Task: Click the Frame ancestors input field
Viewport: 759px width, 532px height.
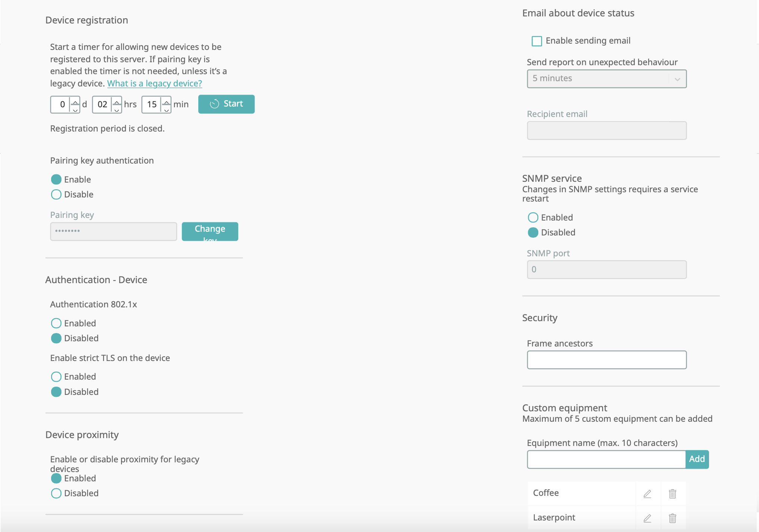Action: coord(607,360)
